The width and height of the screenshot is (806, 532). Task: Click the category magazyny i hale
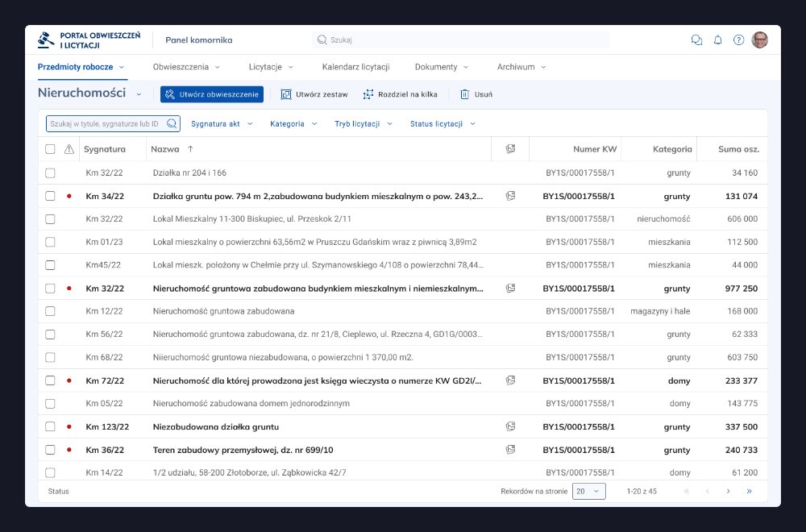point(661,311)
